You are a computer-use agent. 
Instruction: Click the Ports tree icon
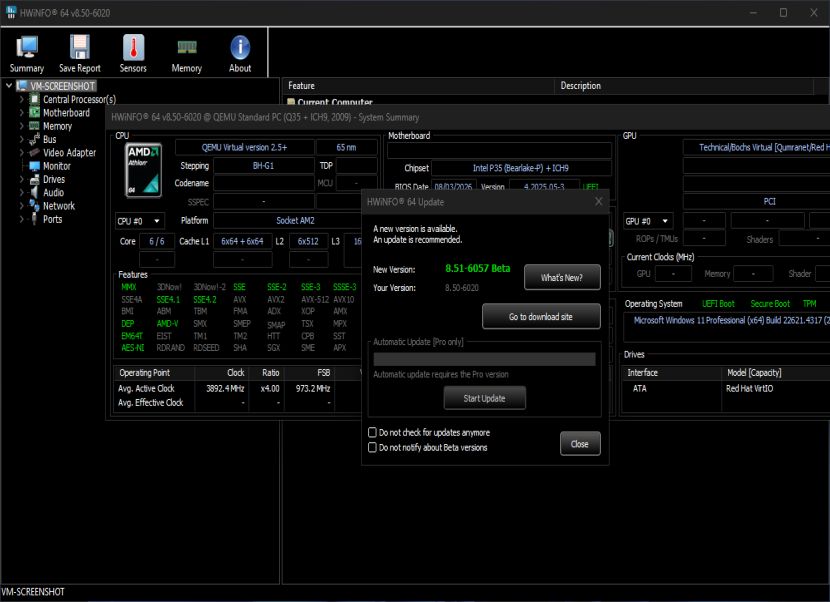35,219
